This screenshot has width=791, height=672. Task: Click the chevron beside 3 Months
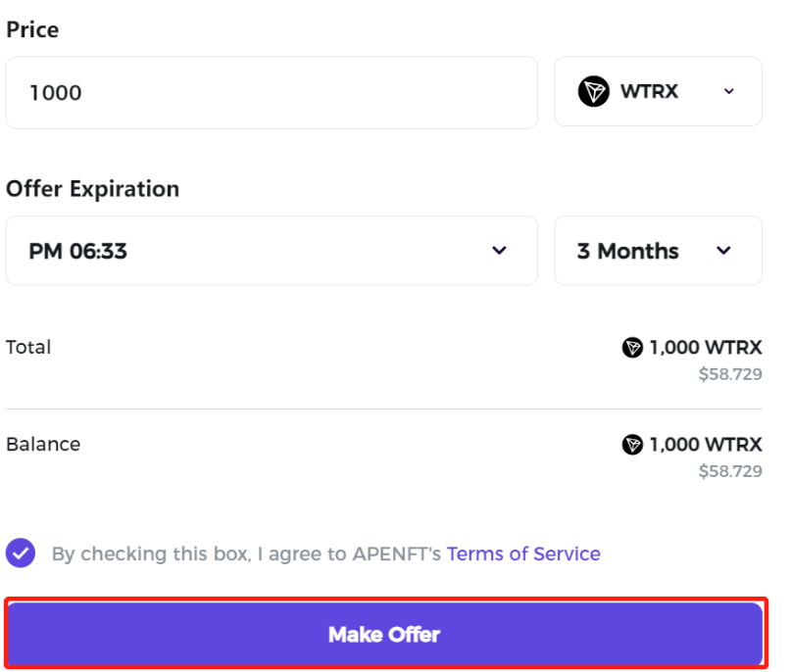click(723, 251)
